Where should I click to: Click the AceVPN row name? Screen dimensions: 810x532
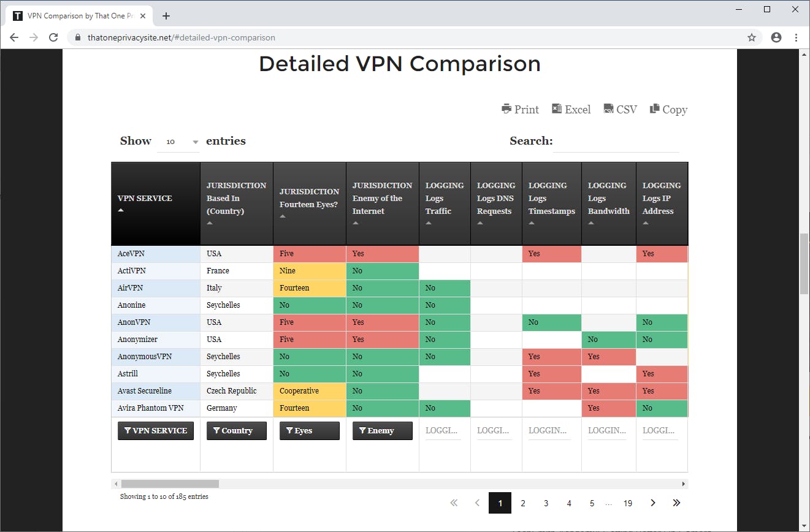131,254
